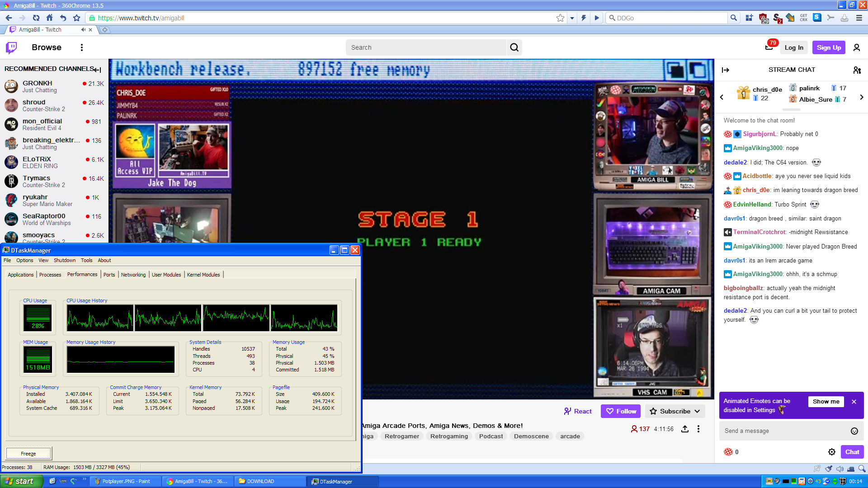This screenshot has width=868, height=488.
Task: Open the community users icon in Stream Chat header
Action: pos(857,70)
